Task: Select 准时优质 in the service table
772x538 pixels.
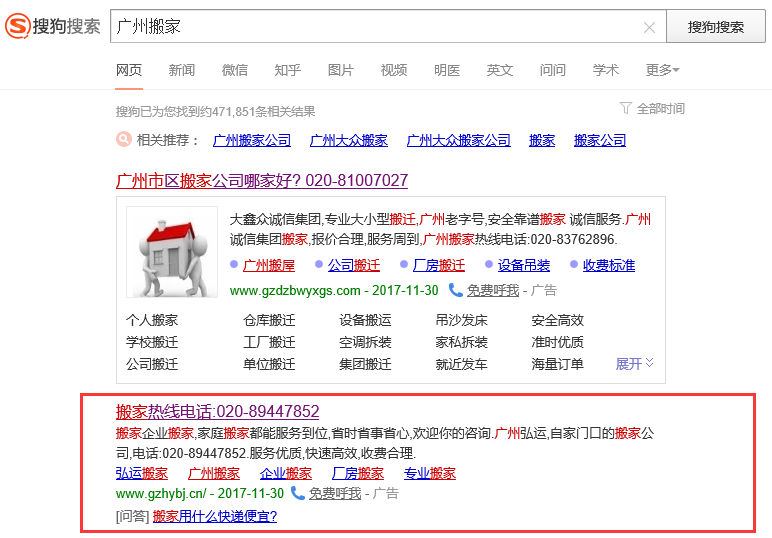Action: click(x=557, y=342)
